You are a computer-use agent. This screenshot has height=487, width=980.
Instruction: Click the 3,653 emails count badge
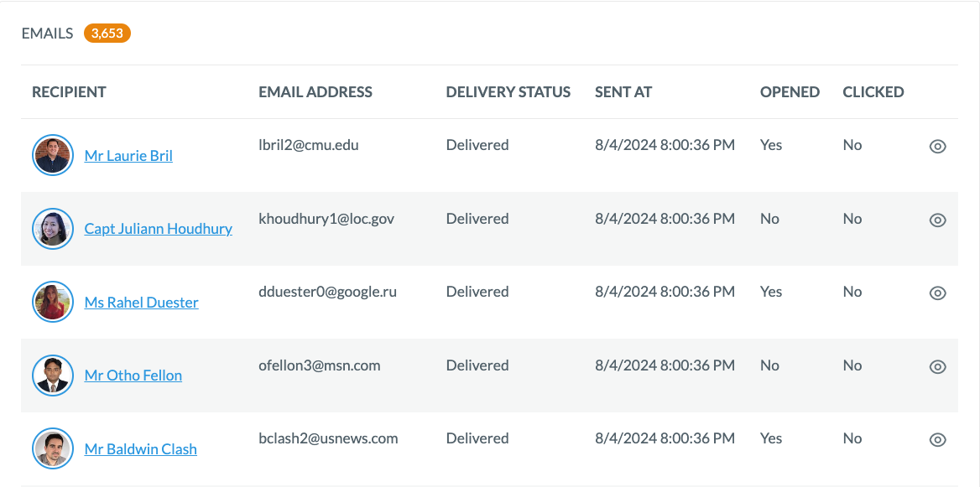tap(107, 33)
